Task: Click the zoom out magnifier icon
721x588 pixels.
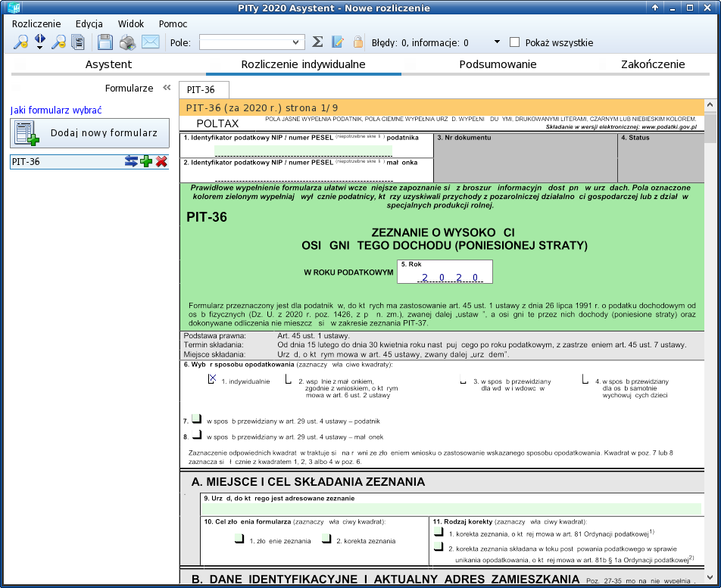Action: pos(58,42)
